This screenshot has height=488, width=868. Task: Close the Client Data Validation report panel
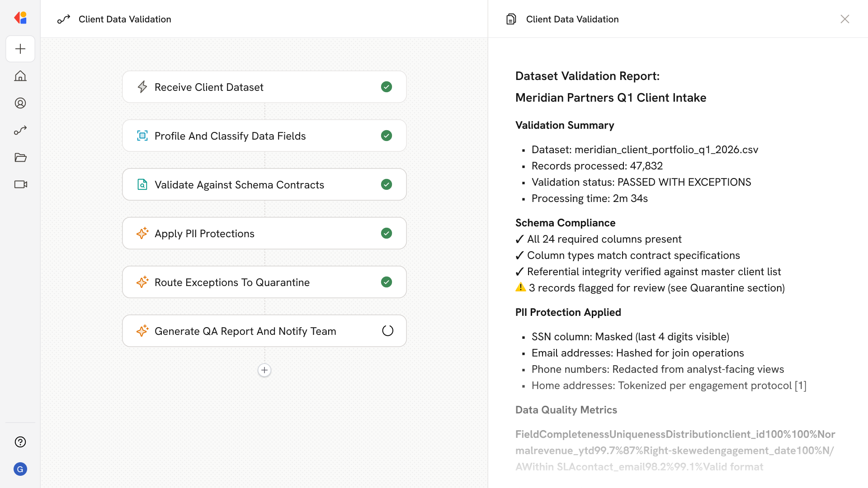(844, 19)
